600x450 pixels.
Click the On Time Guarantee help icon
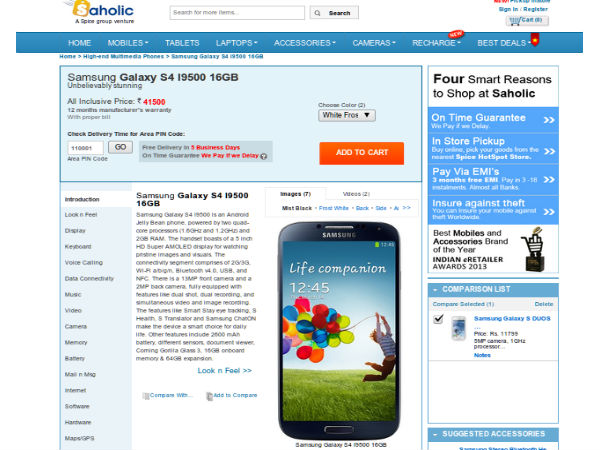(264, 156)
